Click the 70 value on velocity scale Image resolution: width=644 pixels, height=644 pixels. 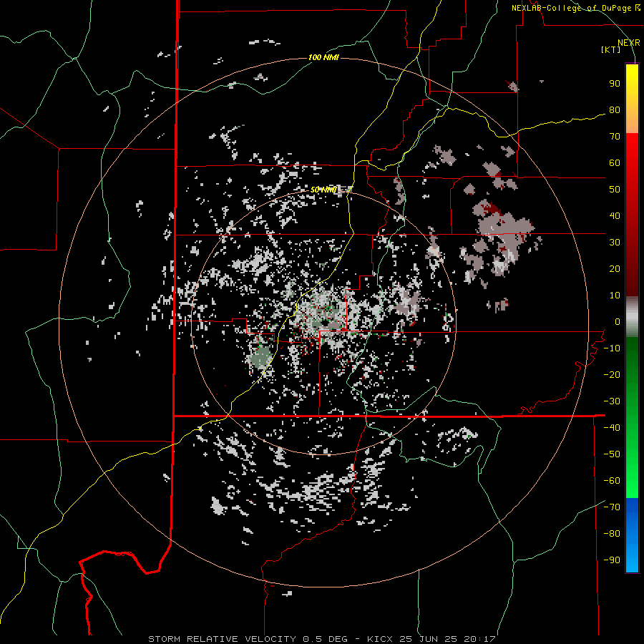[615, 137]
